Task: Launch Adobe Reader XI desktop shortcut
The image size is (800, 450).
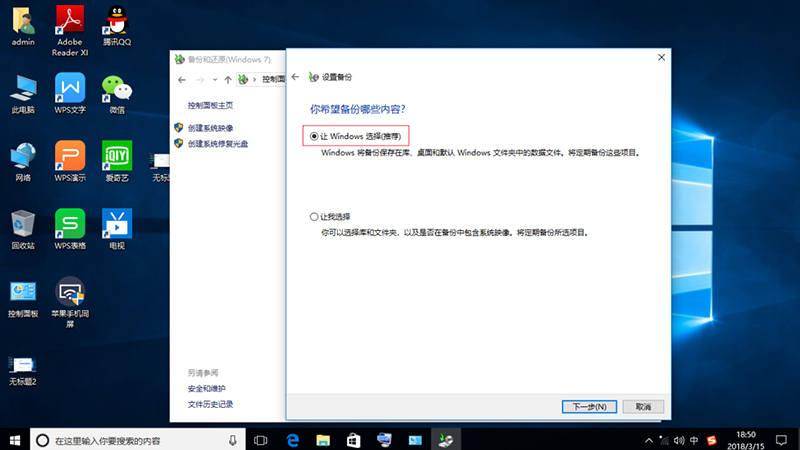Action: 70,31
